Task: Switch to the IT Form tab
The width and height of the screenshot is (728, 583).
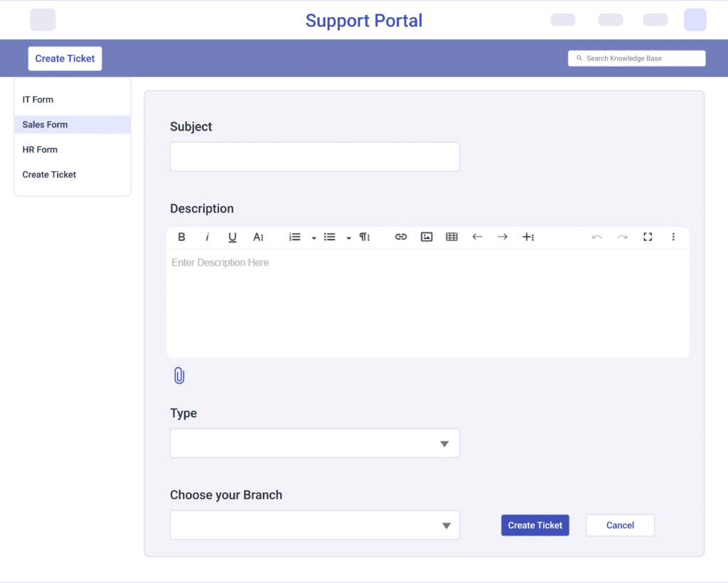Action: (x=38, y=100)
